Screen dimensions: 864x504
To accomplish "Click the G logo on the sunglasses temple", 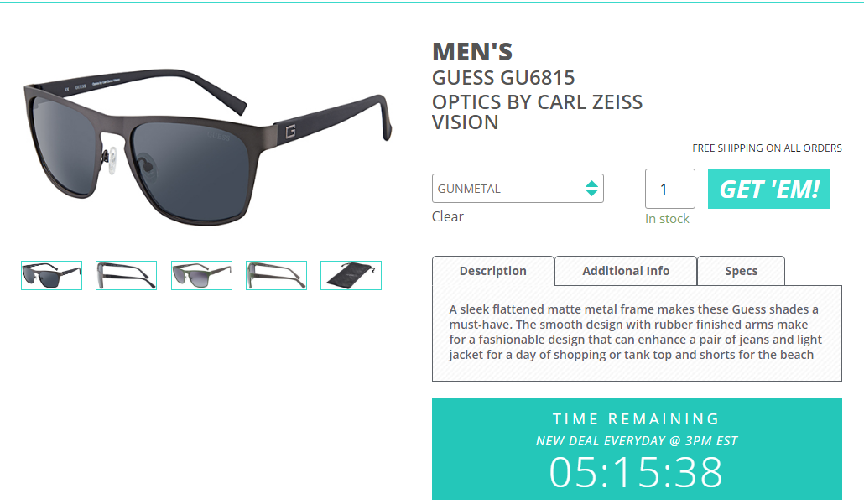I will [x=289, y=132].
